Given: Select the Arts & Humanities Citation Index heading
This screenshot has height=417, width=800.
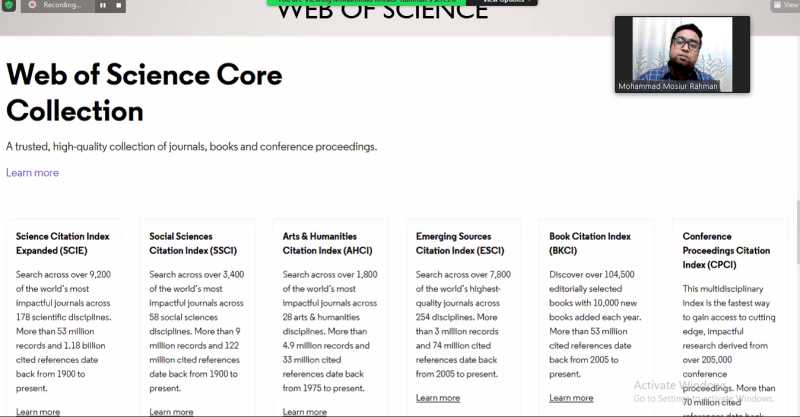Looking at the screenshot, I should [330, 243].
